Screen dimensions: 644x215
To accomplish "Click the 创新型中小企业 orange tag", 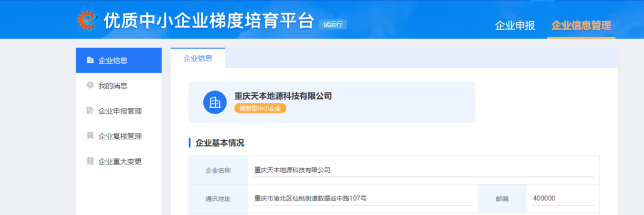I will [261, 108].
